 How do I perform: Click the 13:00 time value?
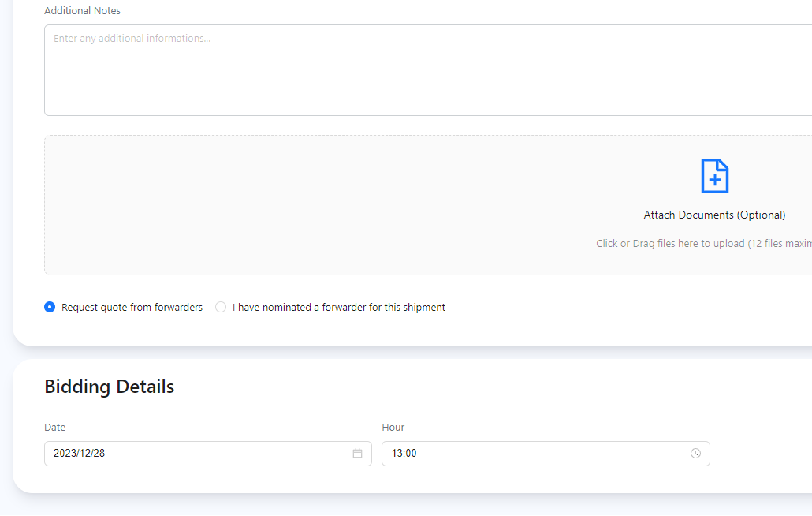404,454
